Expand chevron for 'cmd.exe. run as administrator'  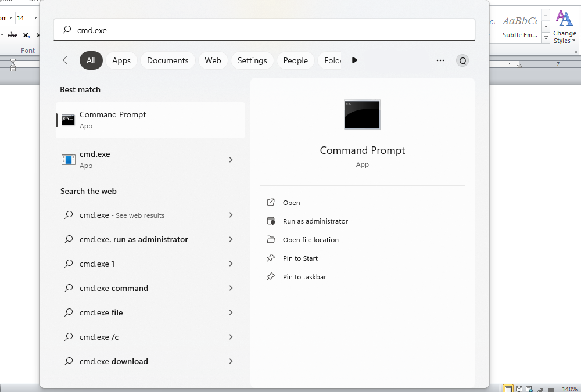231,239
